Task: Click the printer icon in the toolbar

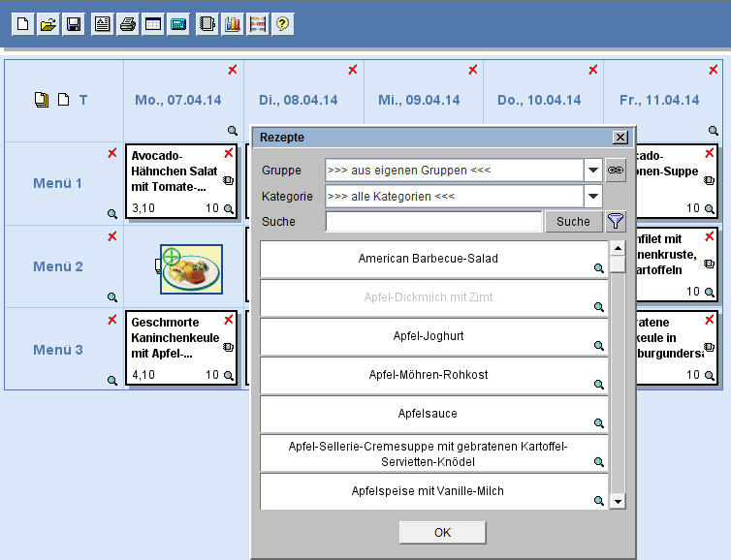Action: click(x=127, y=25)
